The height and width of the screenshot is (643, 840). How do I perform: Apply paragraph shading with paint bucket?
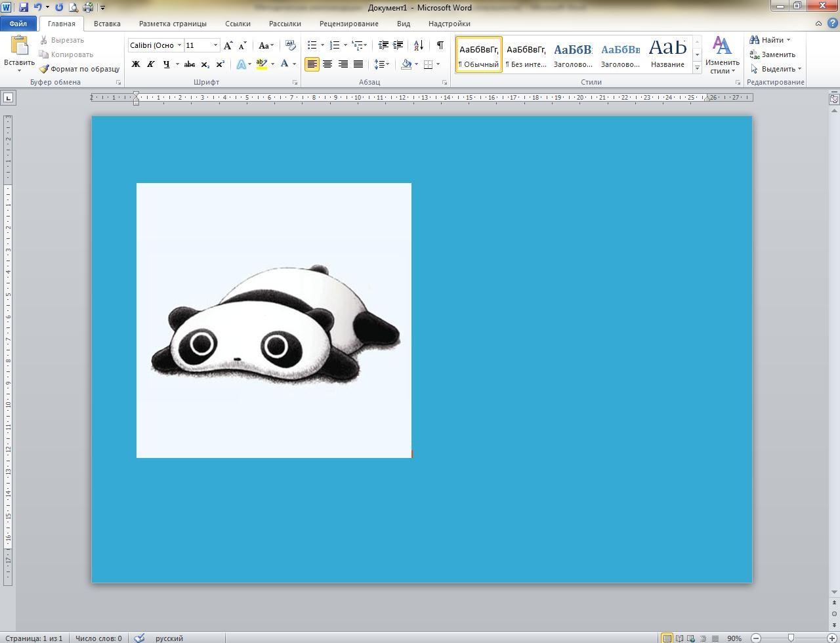click(x=406, y=64)
